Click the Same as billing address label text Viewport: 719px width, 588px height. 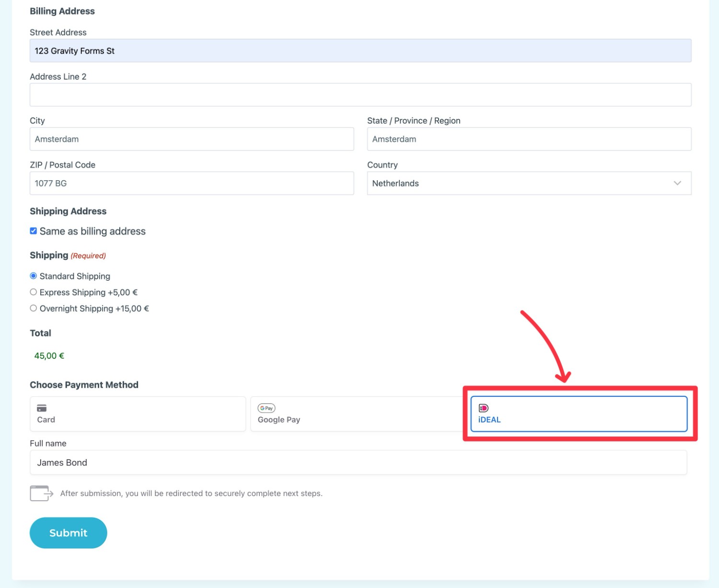click(x=93, y=231)
